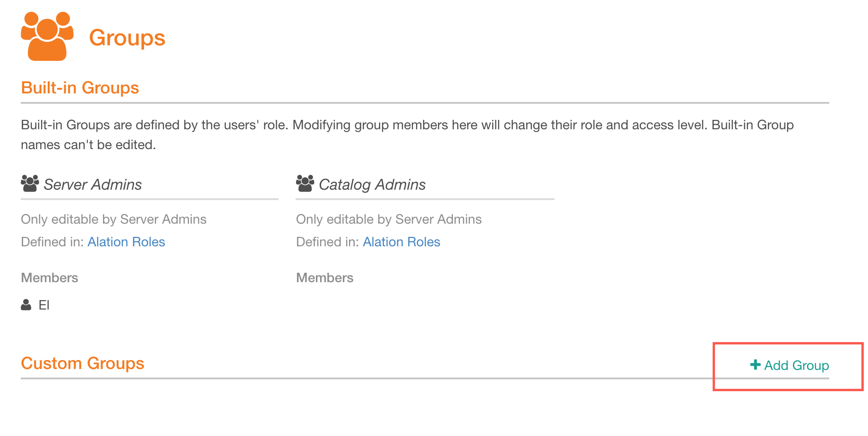Click the Add Group text link

click(797, 366)
